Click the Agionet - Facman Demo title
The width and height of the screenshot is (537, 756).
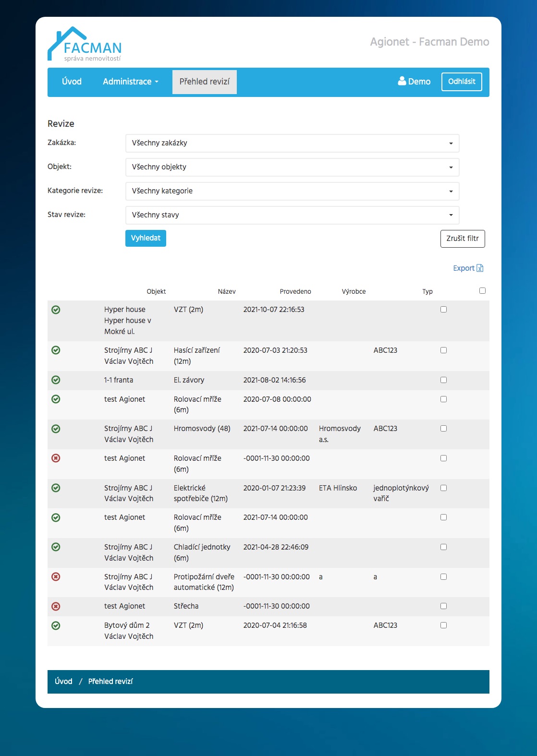click(429, 42)
